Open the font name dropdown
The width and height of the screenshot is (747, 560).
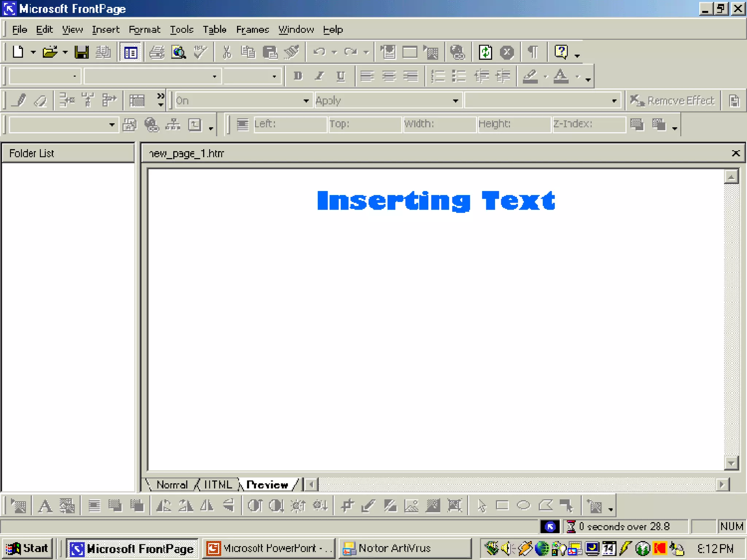pos(214,76)
